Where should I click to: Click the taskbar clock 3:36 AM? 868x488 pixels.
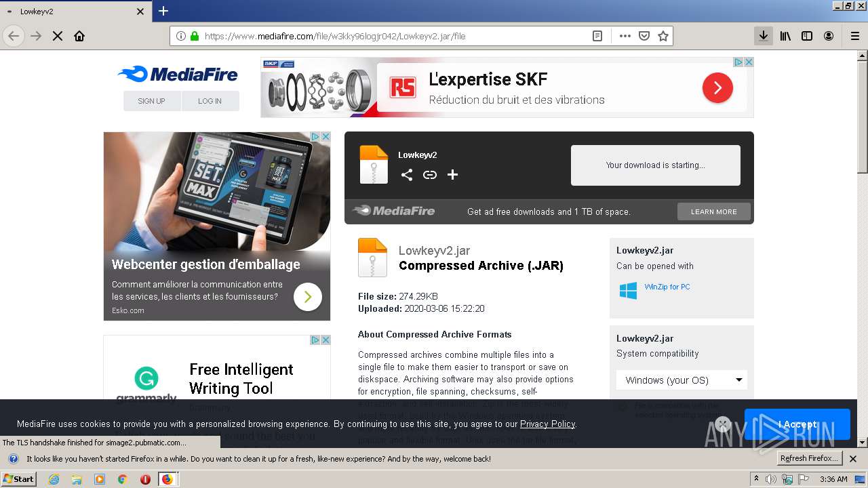[833, 479]
